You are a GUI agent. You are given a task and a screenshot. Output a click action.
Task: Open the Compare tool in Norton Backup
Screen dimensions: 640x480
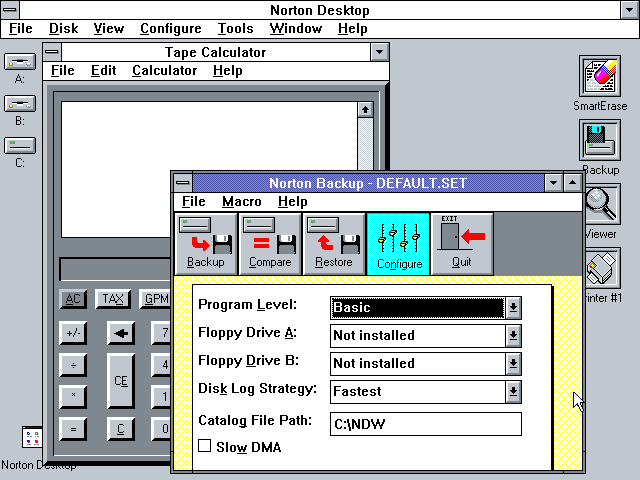[x=270, y=244]
